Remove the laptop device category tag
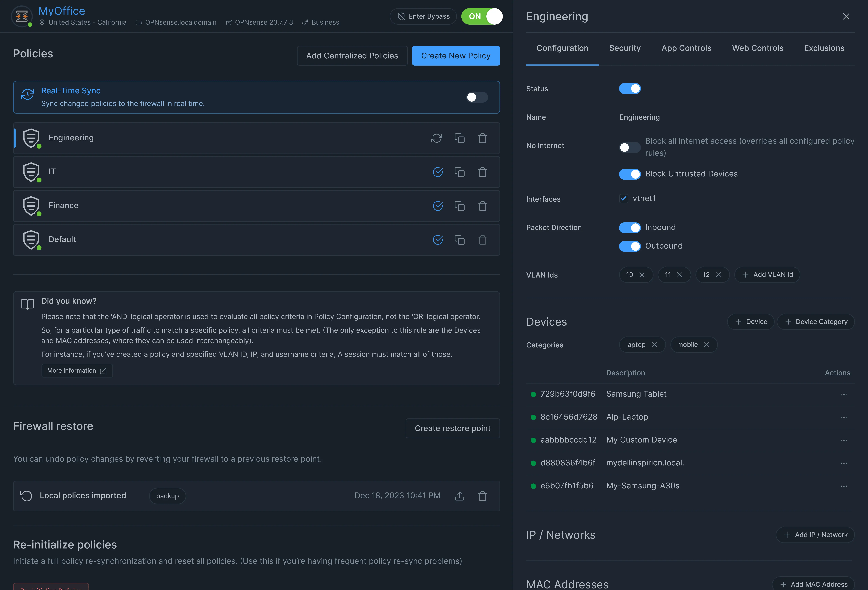The width and height of the screenshot is (868, 590). pos(654,345)
